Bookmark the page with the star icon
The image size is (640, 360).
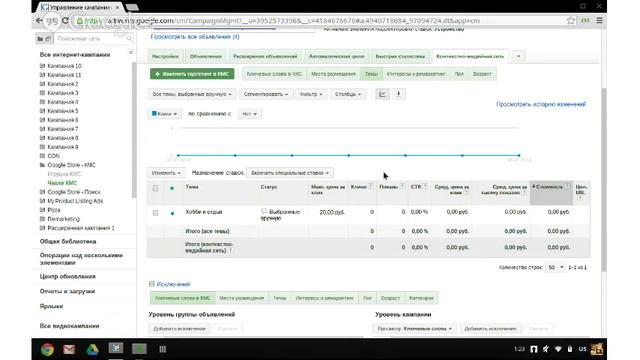coord(571,20)
